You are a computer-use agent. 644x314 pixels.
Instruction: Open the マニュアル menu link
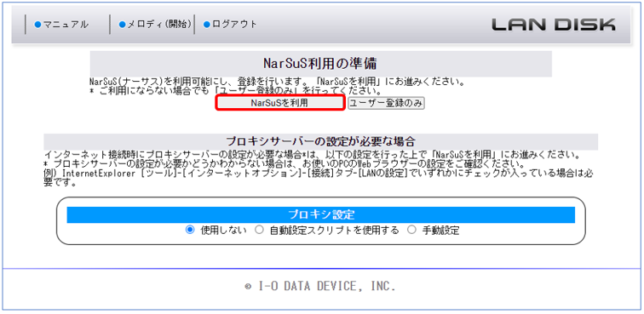click(66, 25)
